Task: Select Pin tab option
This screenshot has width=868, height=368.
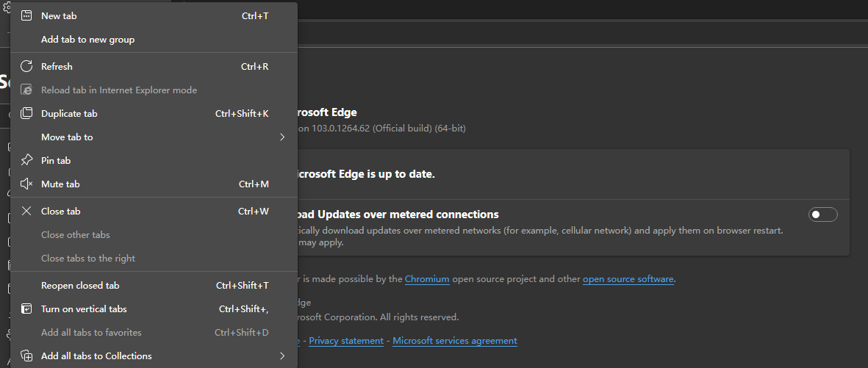Action: tap(154, 160)
